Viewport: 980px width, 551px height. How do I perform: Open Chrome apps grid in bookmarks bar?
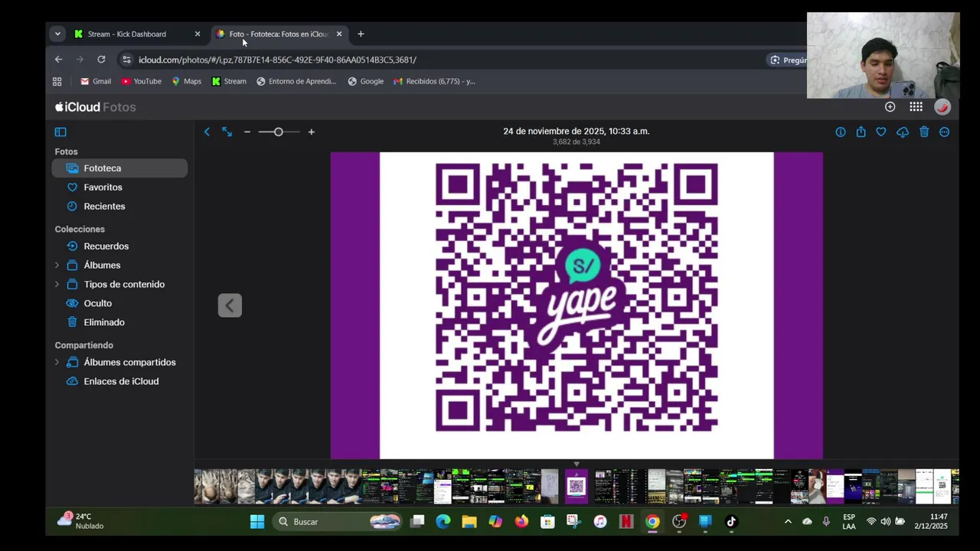[57, 81]
